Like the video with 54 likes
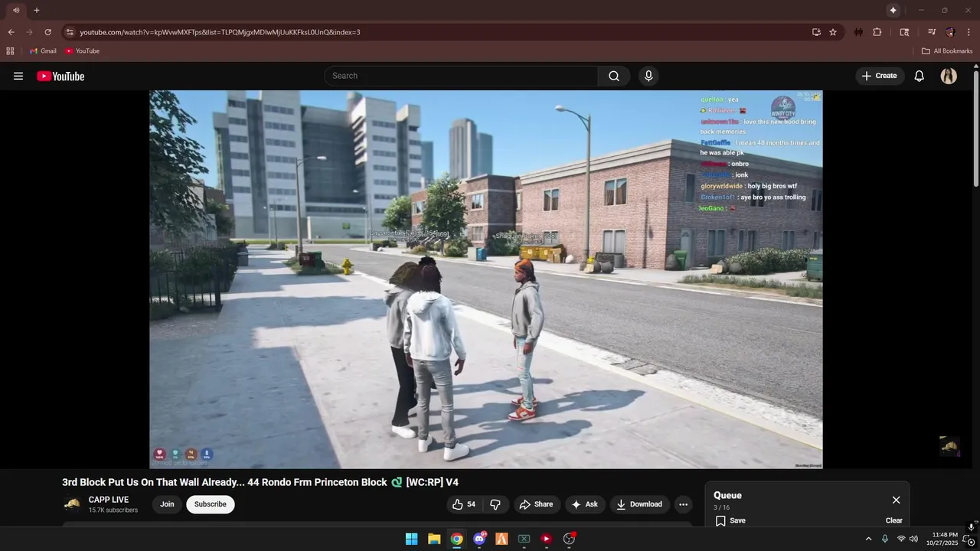The width and height of the screenshot is (980, 551). [x=465, y=504]
